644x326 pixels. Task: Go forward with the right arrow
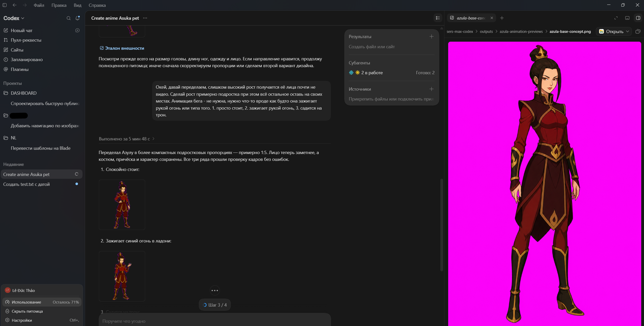[24, 5]
